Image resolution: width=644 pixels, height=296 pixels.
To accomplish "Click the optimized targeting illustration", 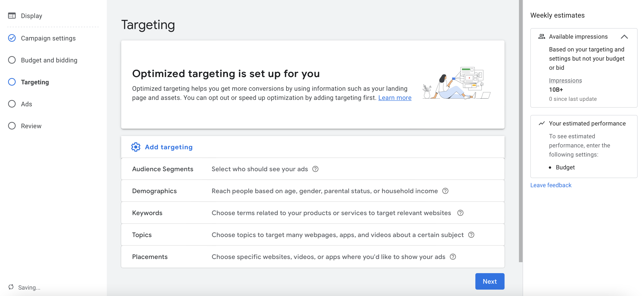I will click(456, 83).
